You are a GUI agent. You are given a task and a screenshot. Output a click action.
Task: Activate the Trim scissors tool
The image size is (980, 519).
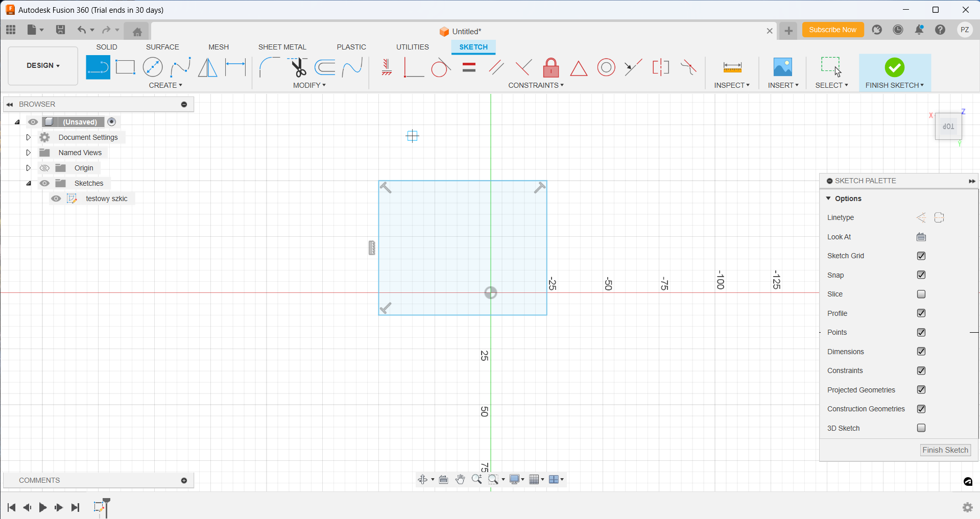tap(298, 67)
